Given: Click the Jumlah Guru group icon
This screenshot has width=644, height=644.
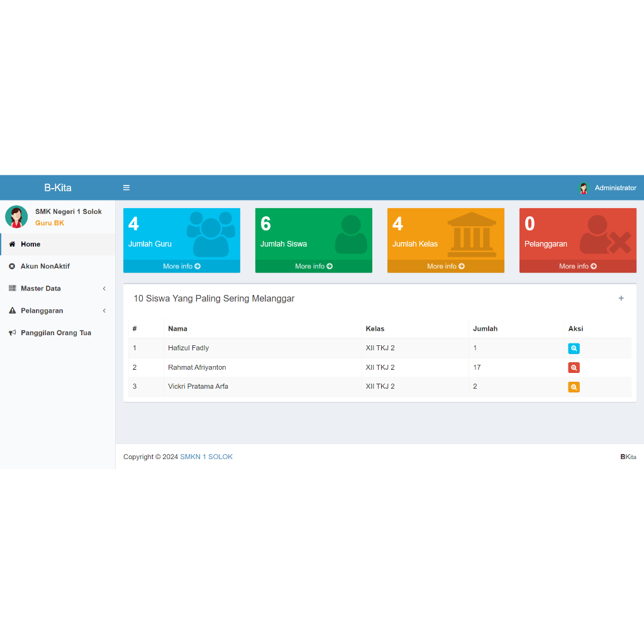Looking at the screenshot, I should (211, 234).
